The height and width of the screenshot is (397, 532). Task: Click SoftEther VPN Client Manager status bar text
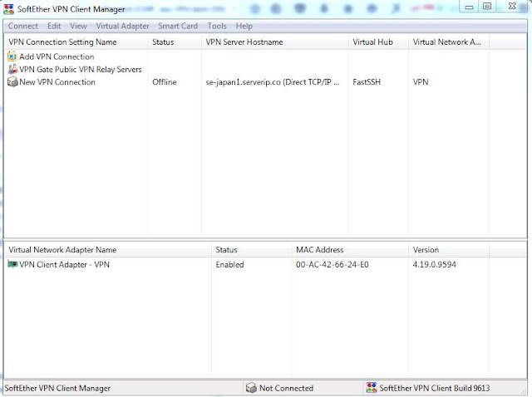pos(57,388)
